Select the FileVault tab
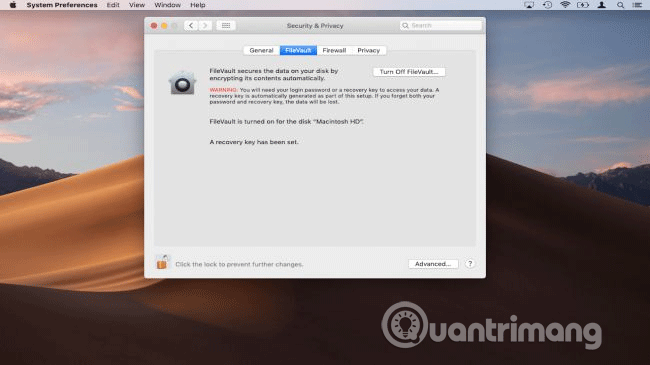Image resolution: width=650 pixels, height=365 pixels. [298, 50]
